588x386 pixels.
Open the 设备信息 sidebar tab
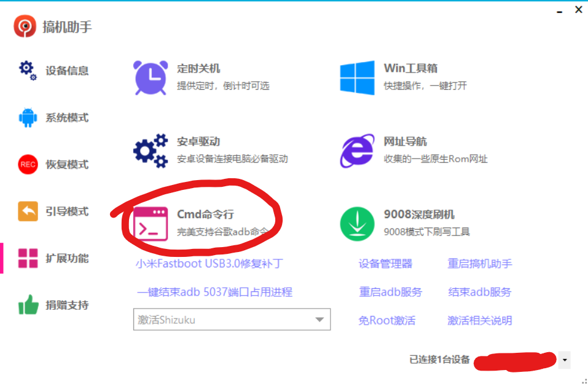pos(66,71)
